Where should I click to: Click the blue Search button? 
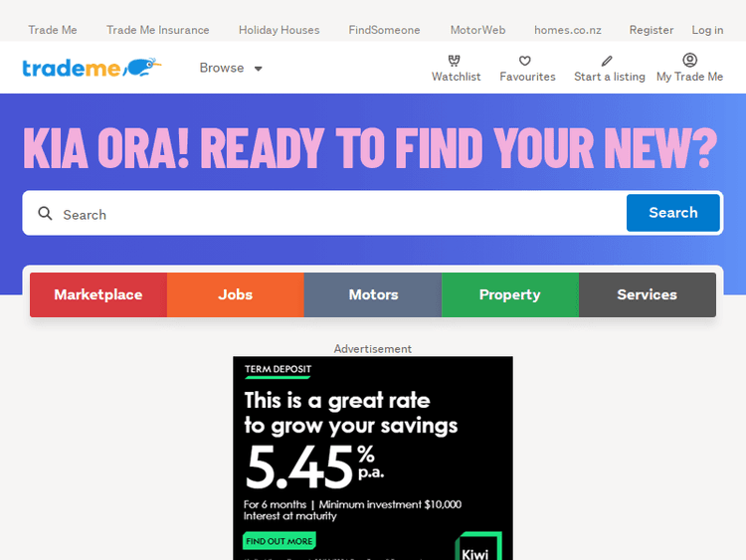672,213
